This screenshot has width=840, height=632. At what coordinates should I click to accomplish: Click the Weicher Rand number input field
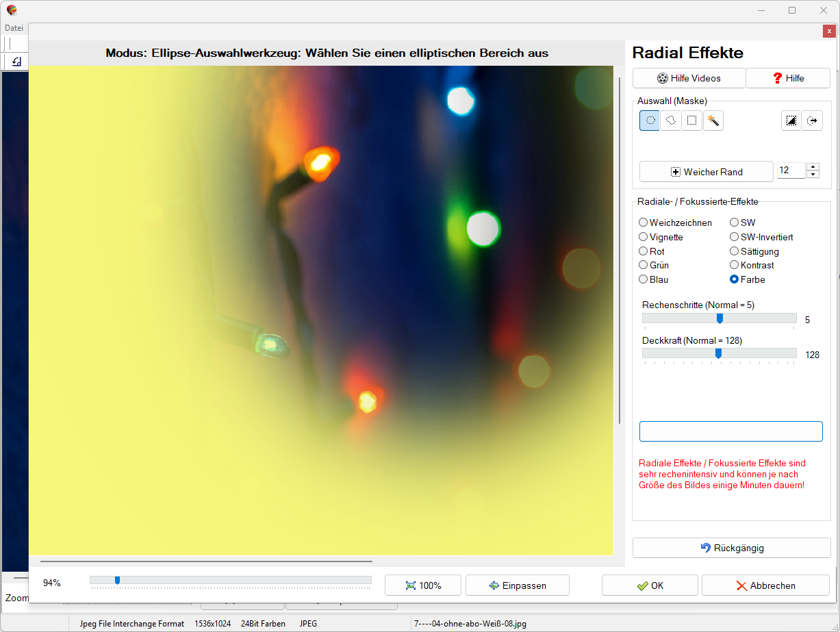[x=791, y=170]
